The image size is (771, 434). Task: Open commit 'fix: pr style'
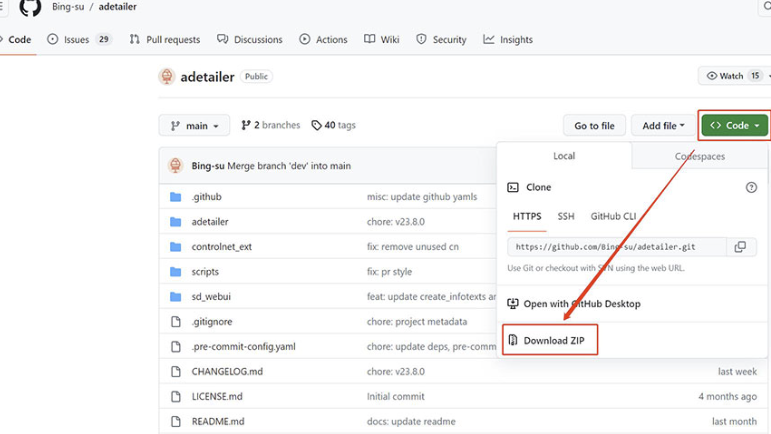coord(389,272)
